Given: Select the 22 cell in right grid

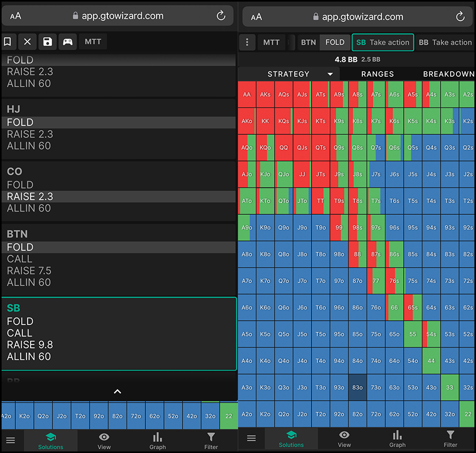Looking at the screenshot, I should pos(468,414).
